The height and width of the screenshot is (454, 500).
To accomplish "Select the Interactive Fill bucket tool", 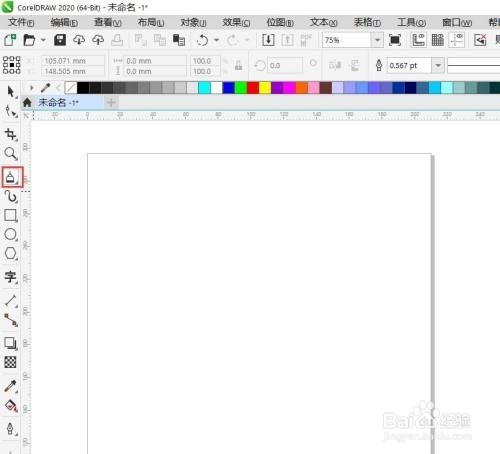I will pos(11,406).
